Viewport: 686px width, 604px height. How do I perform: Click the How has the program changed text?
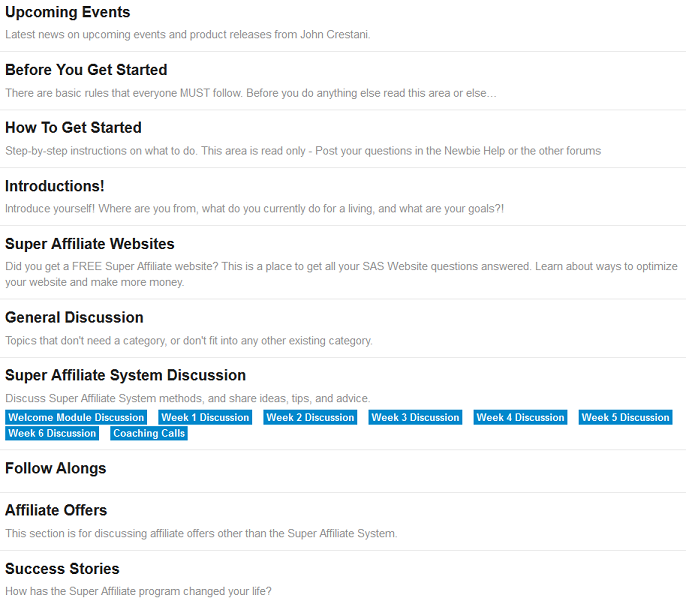click(x=138, y=591)
